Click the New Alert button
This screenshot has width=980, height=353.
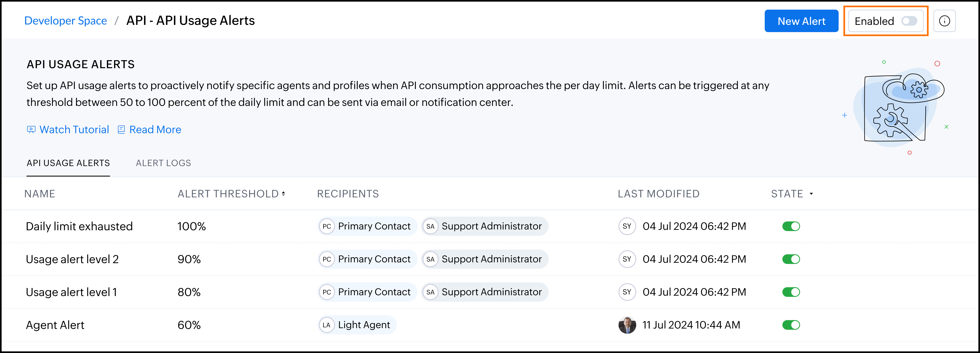pos(801,21)
